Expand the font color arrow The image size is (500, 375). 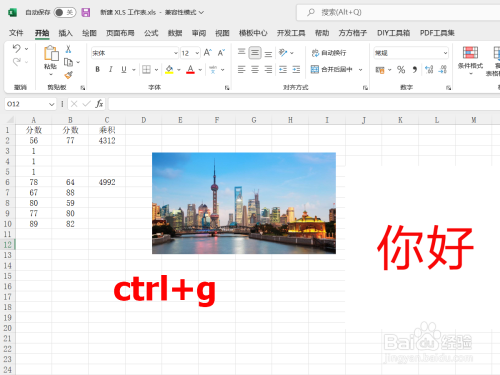point(200,70)
